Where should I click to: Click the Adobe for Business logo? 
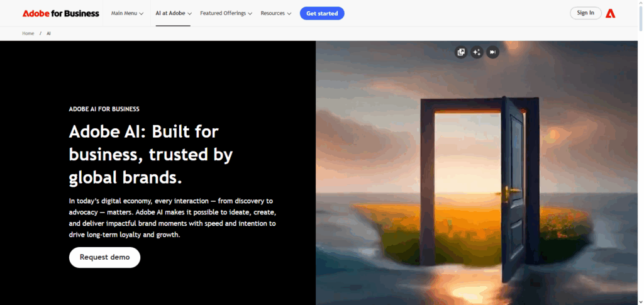tap(61, 13)
